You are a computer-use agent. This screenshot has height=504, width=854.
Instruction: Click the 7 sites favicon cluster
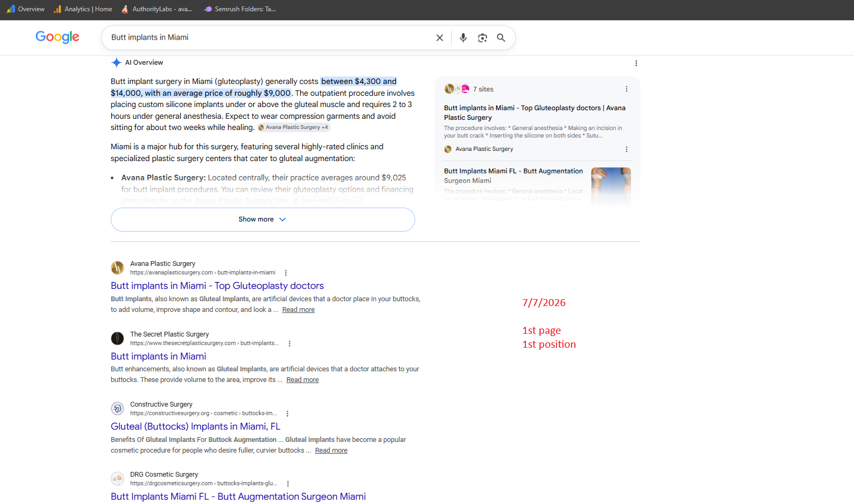(457, 89)
